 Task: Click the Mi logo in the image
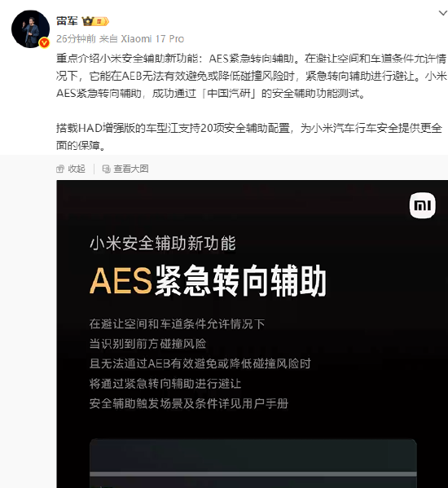coord(423,205)
